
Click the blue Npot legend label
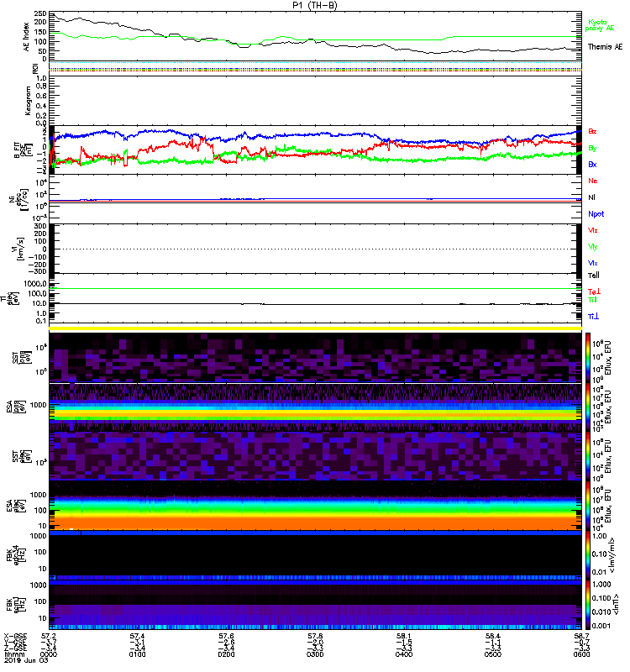pos(596,214)
